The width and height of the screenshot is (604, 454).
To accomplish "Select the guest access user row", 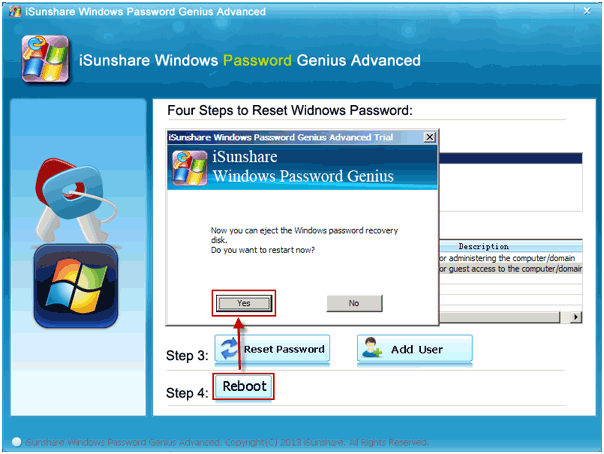I will pos(510,269).
